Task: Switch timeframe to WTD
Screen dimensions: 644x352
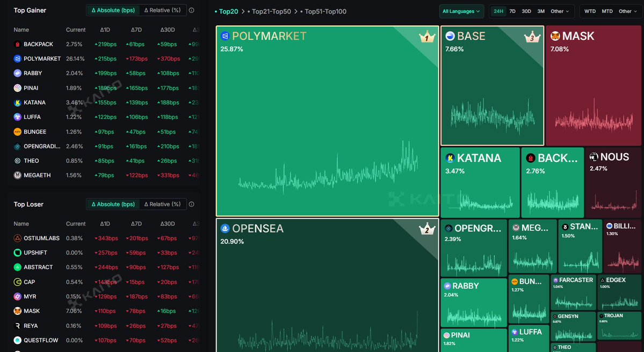Action: click(x=590, y=11)
